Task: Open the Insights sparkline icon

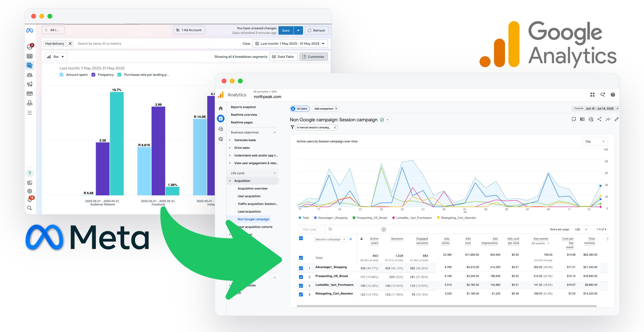Action: pyautogui.click(x=608, y=119)
